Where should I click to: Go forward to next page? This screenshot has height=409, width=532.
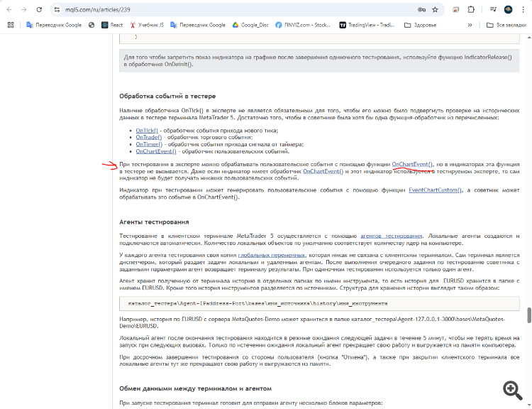click(x=23, y=9)
